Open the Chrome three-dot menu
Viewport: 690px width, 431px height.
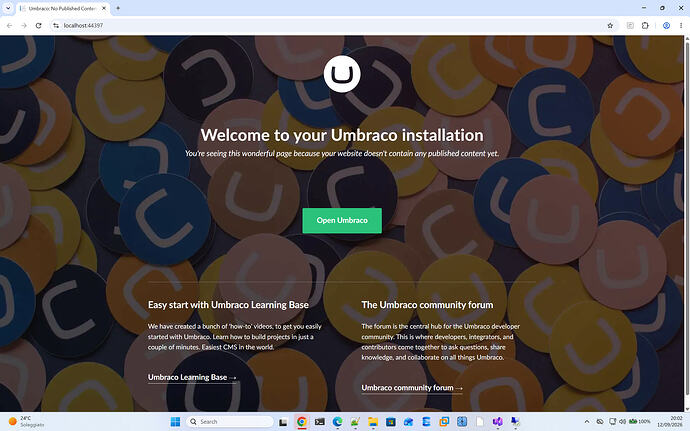click(681, 26)
